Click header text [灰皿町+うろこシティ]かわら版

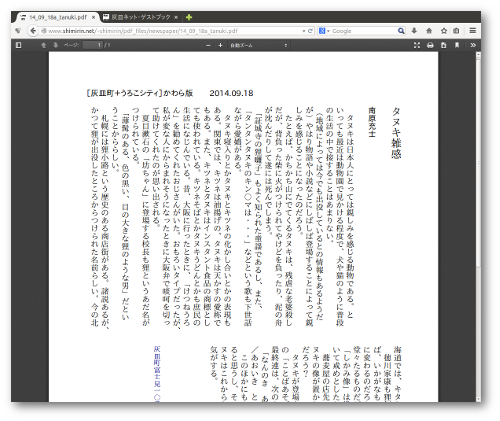[x=140, y=93]
